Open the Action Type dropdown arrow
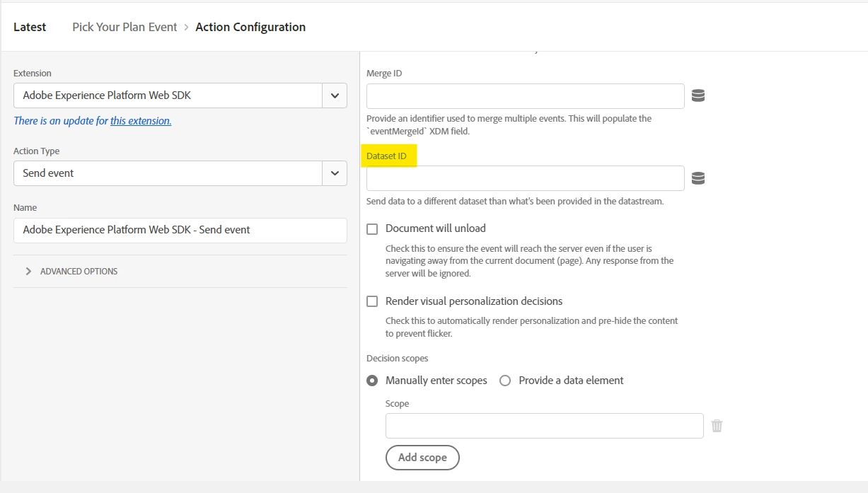Image resolution: width=868 pixels, height=493 pixels. pyautogui.click(x=335, y=173)
